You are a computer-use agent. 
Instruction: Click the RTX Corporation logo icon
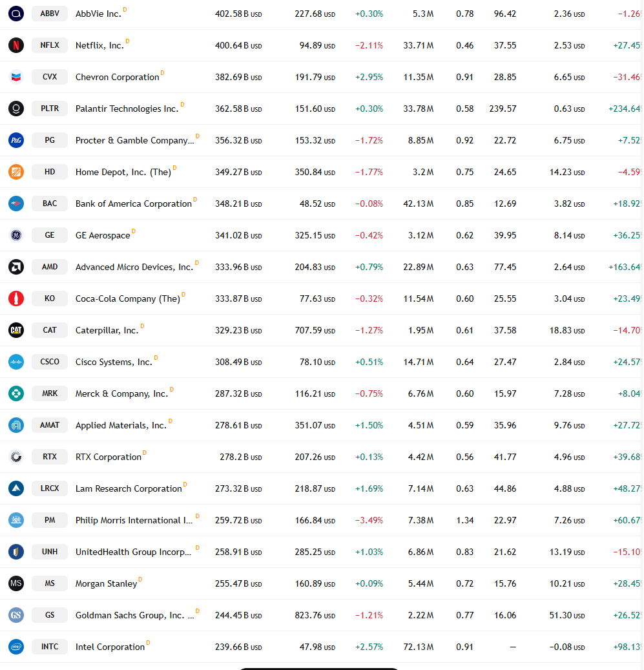(16, 457)
